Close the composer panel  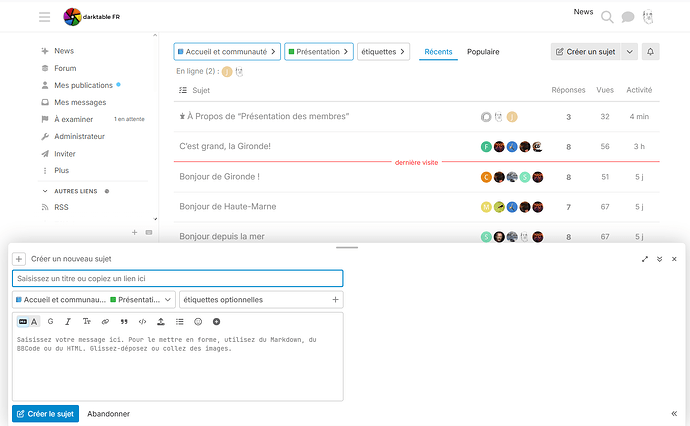(x=674, y=259)
